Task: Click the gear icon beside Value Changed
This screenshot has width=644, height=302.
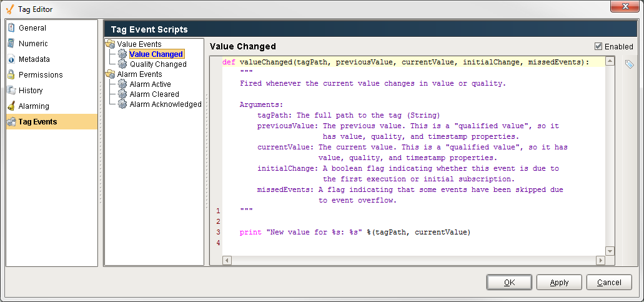Action: (122, 54)
